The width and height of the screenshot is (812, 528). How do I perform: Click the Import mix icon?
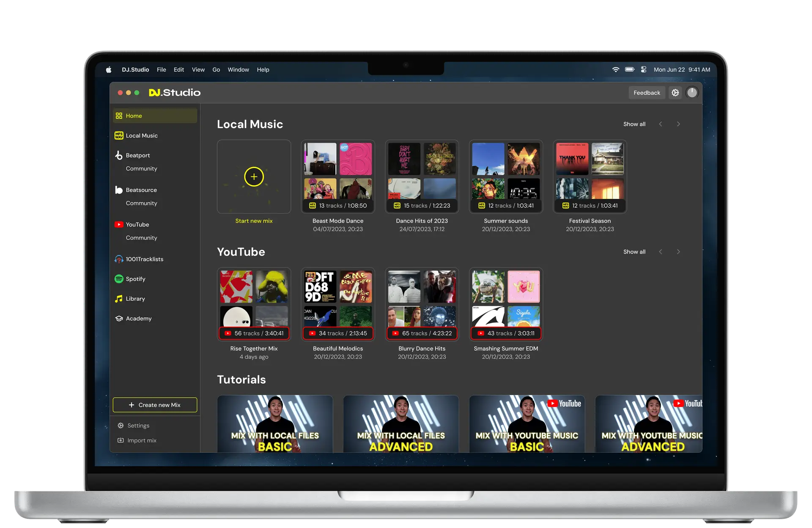121,440
